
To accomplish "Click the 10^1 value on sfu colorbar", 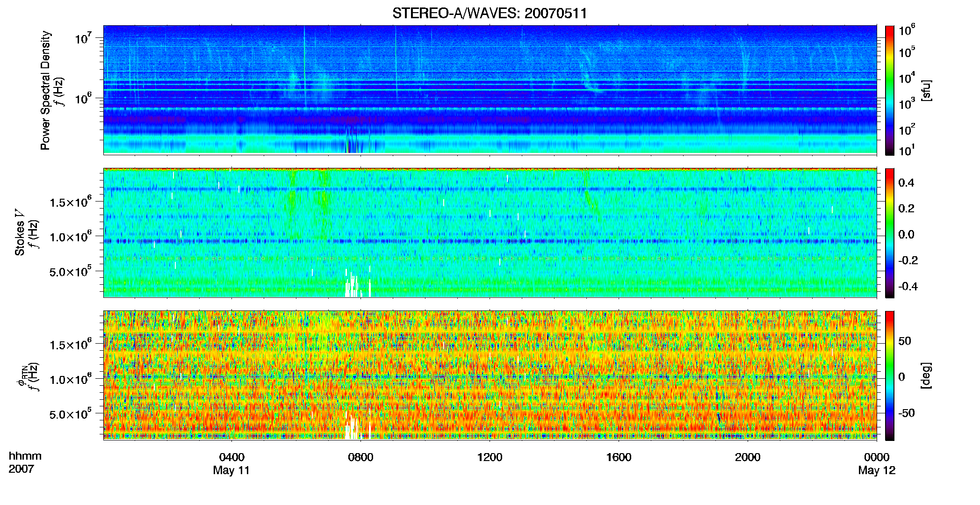I will pyautogui.click(x=907, y=151).
